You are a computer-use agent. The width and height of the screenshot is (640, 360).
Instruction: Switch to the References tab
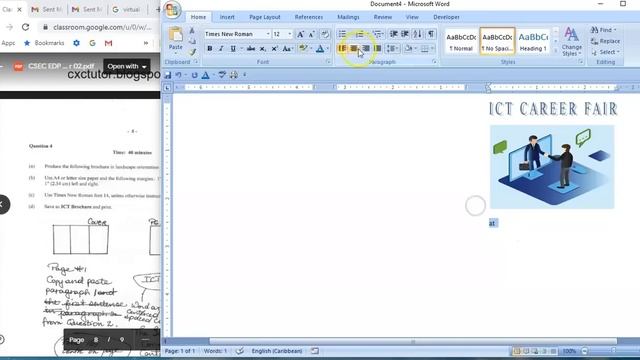[309, 17]
